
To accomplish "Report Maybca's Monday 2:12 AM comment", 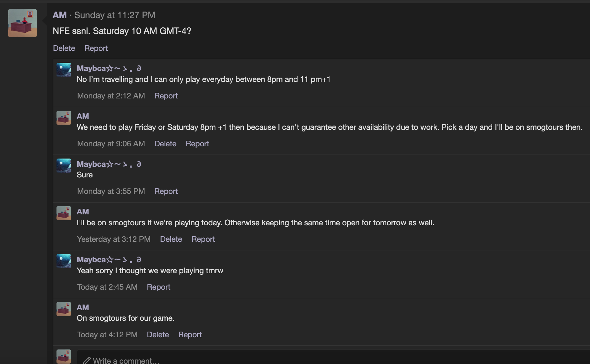I will 166,96.
